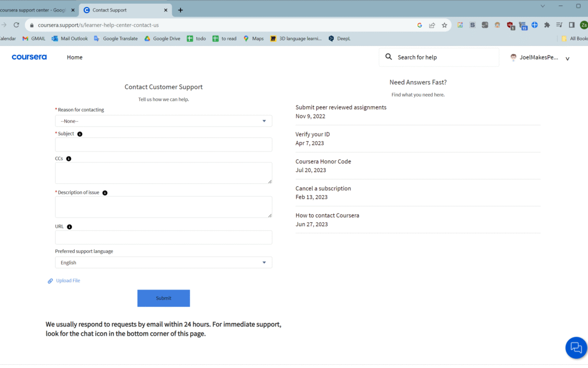Click the Upload File link
The height and width of the screenshot is (368, 588).
(68, 281)
